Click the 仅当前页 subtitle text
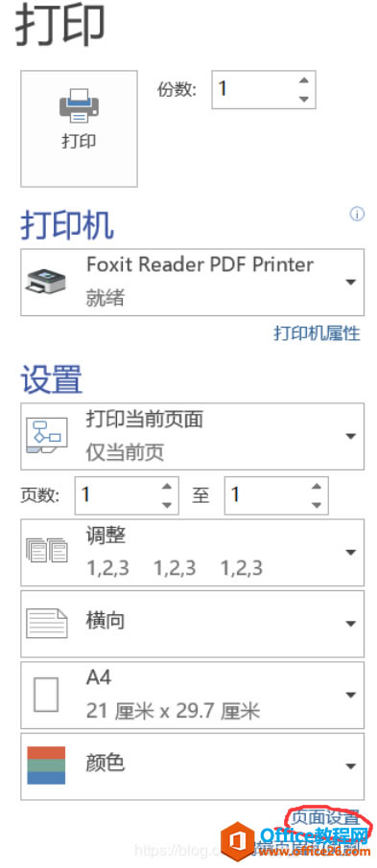377x868 pixels. pyautogui.click(x=125, y=453)
